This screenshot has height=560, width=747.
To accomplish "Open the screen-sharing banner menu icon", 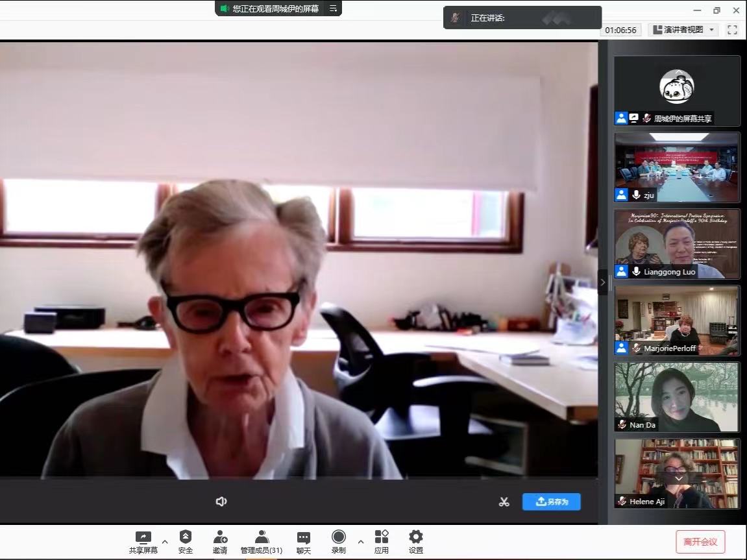I will [333, 8].
